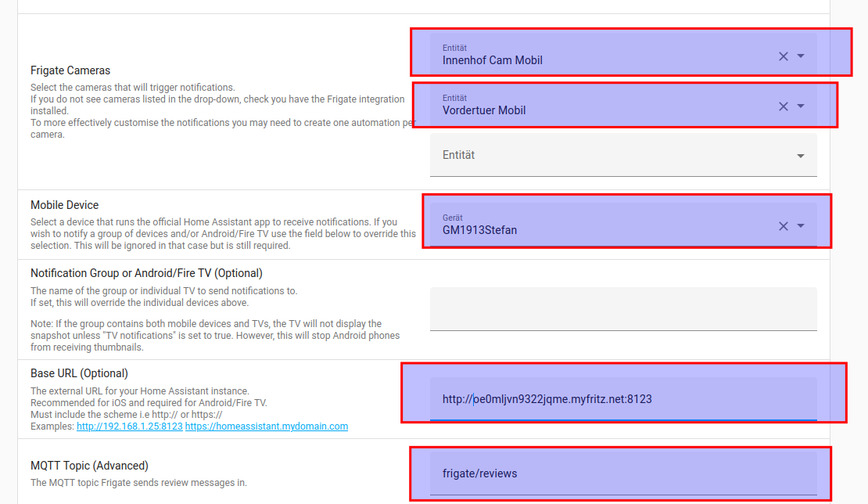Remove Vordertuer Mobil using its X icon
The height and width of the screenshot is (504, 868).
[783, 106]
